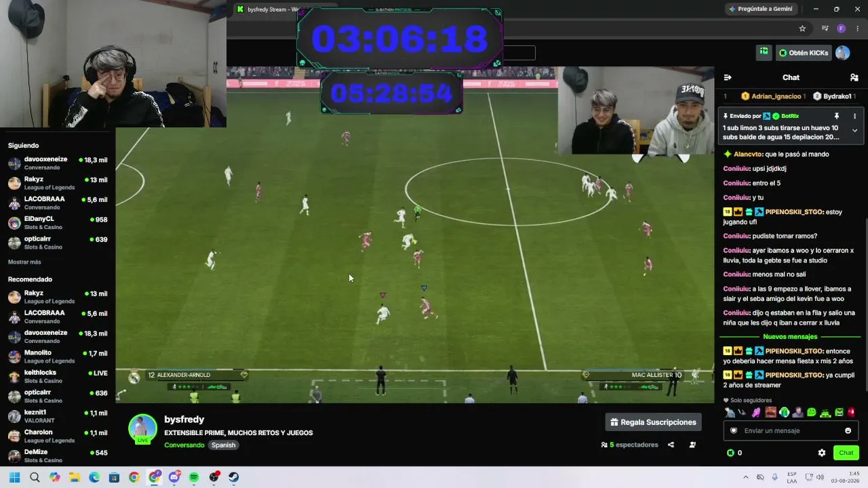Open pinned message options menu
The image size is (868, 488).
click(x=854, y=116)
